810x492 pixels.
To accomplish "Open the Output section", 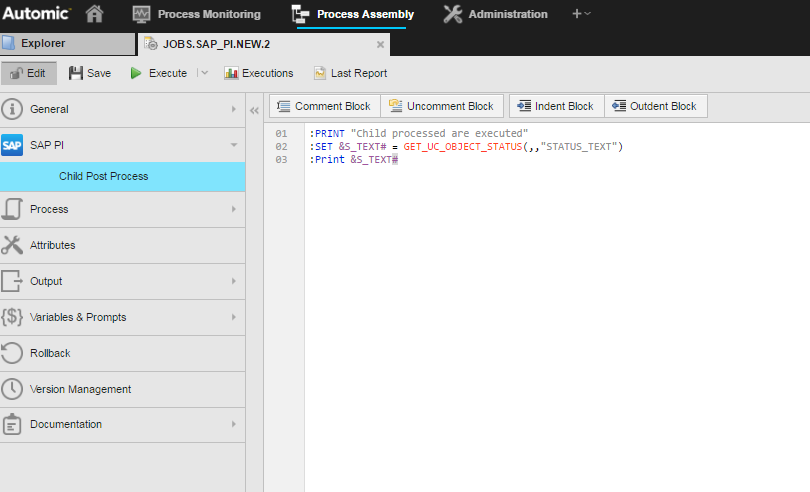I will tap(122, 281).
